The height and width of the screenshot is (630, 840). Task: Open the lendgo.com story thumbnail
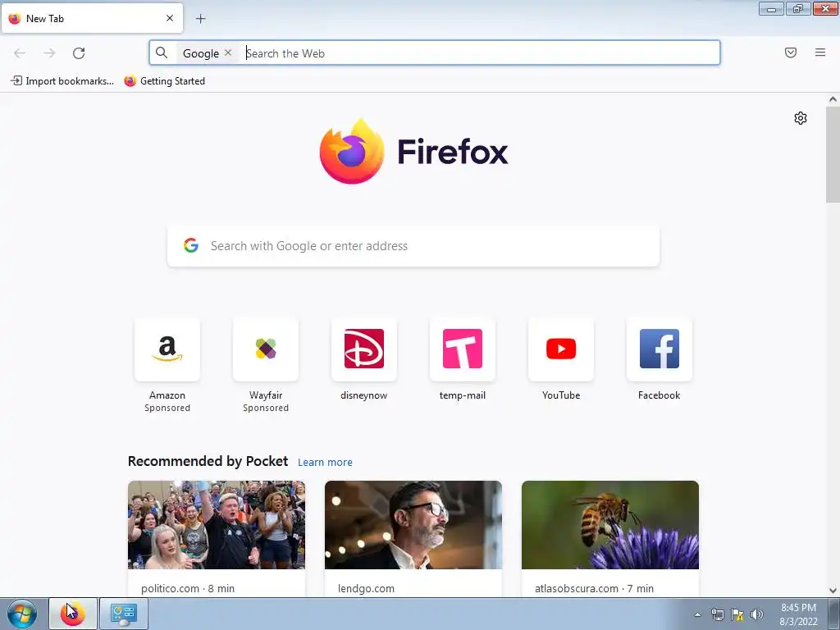pyautogui.click(x=413, y=525)
